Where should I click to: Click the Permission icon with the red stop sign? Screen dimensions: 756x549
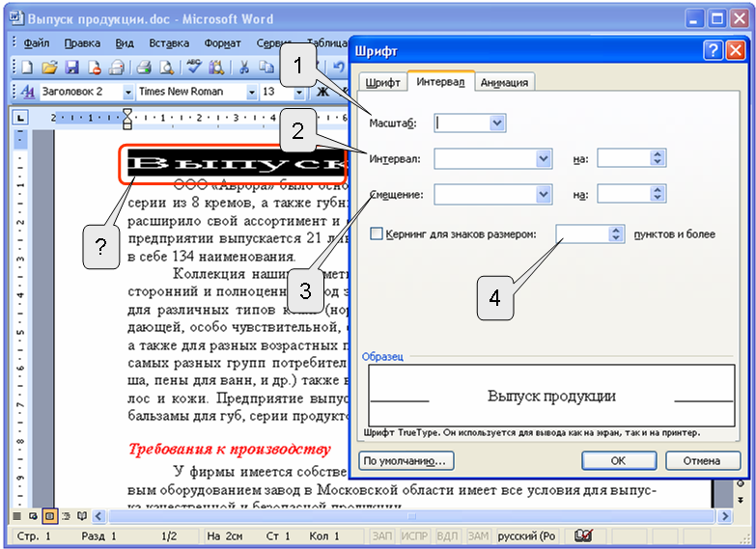[95, 67]
